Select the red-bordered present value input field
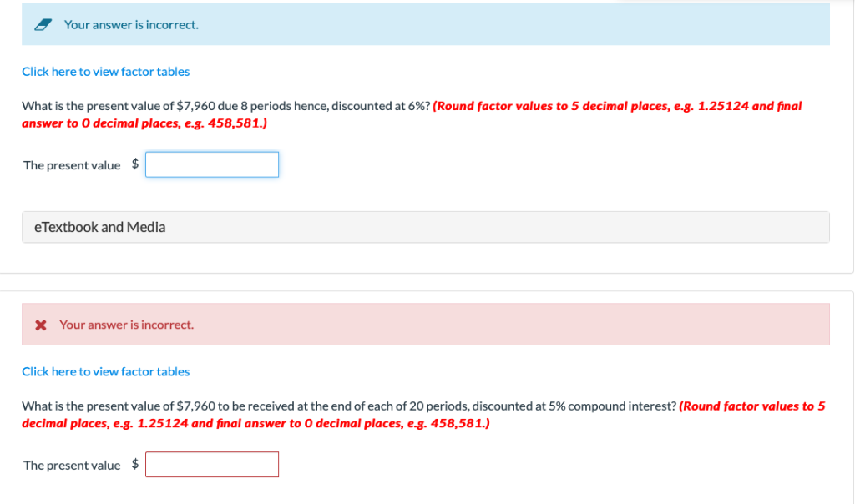This screenshot has height=504, width=855. tap(211, 464)
